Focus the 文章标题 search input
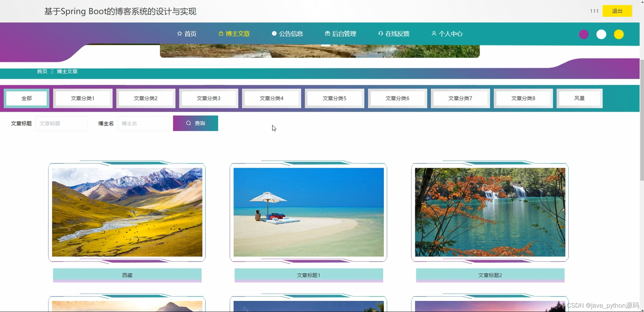The width and height of the screenshot is (644, 312). (62, 123)
